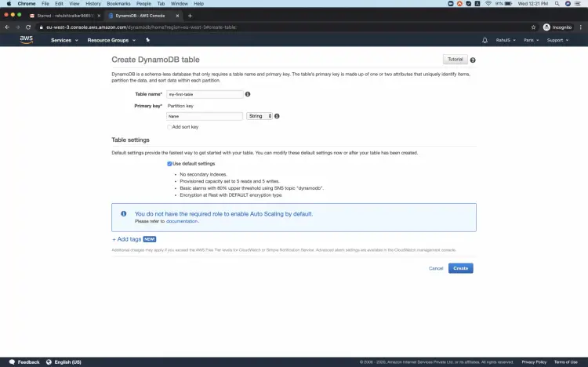Open the Bookmarks menu in menu bar
The width and height of the screenshot is (588, 367).
tap(118, 4)
